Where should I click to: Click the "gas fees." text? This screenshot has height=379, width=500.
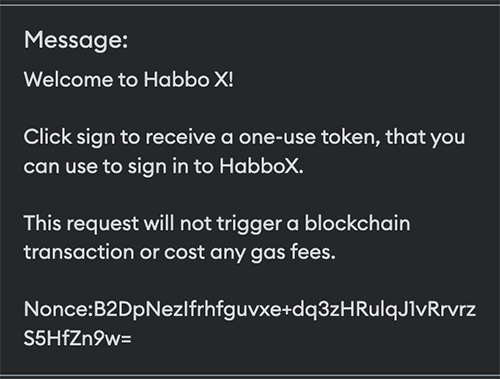pos(293,253)
